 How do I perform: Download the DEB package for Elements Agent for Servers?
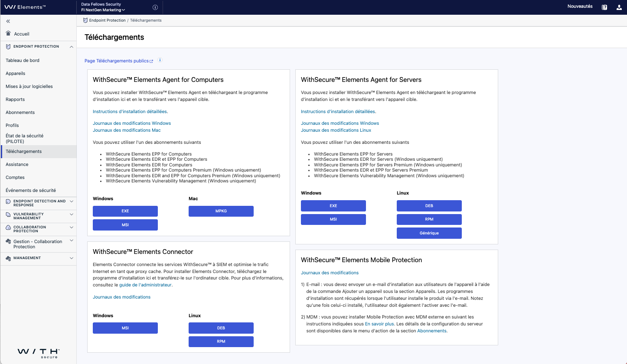[429, 205]
